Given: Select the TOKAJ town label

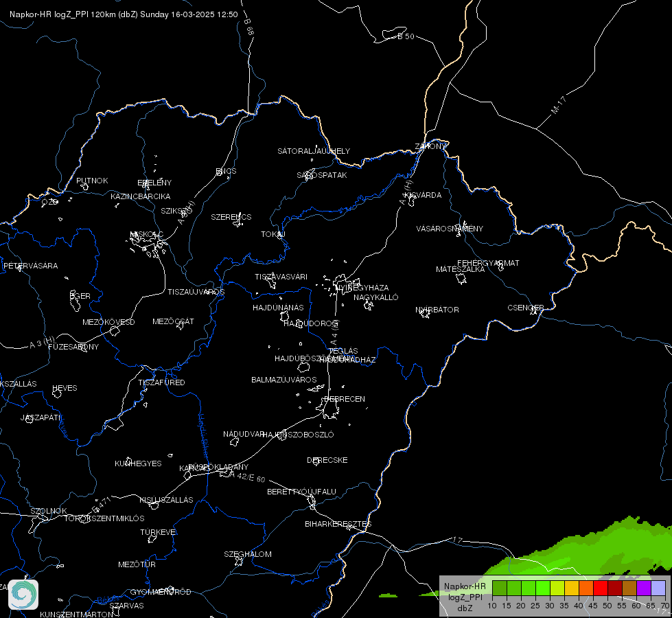Looking at the screenshot, I should 273,234.
